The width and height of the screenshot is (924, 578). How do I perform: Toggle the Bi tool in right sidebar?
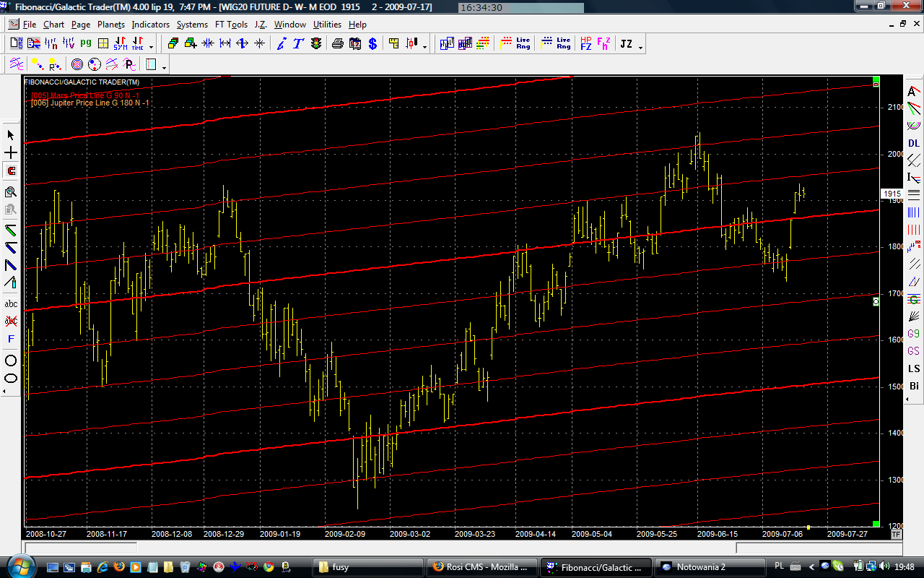coord(914,387)
